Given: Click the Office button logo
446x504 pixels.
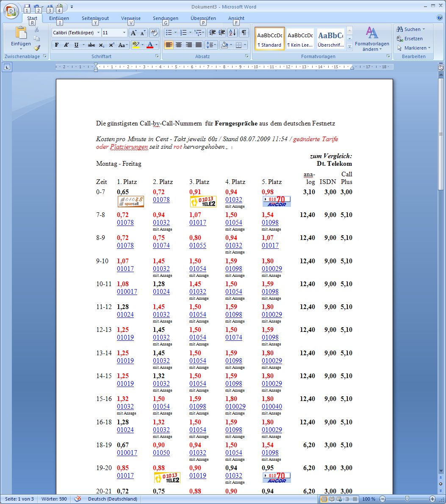Looking at the screenshot, I should point(11,11).
